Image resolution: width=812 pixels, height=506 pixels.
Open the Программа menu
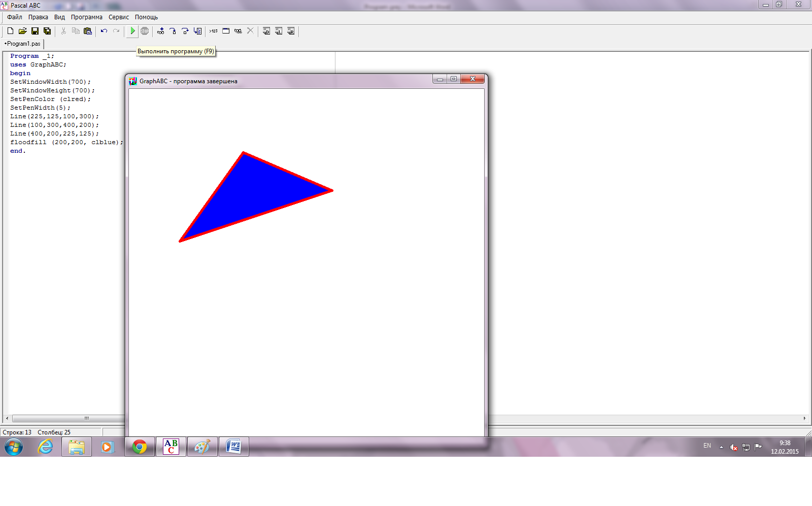click(87, 17)
